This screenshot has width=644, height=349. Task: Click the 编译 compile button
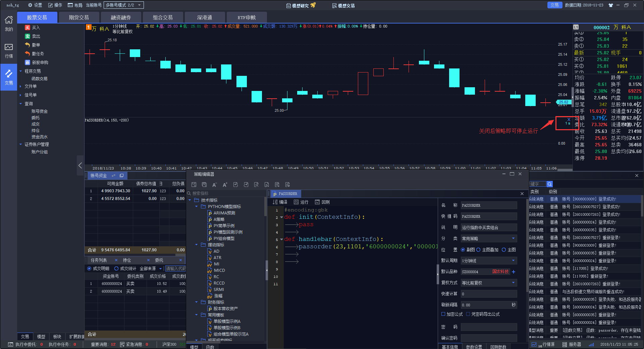[x=280, y=202]
